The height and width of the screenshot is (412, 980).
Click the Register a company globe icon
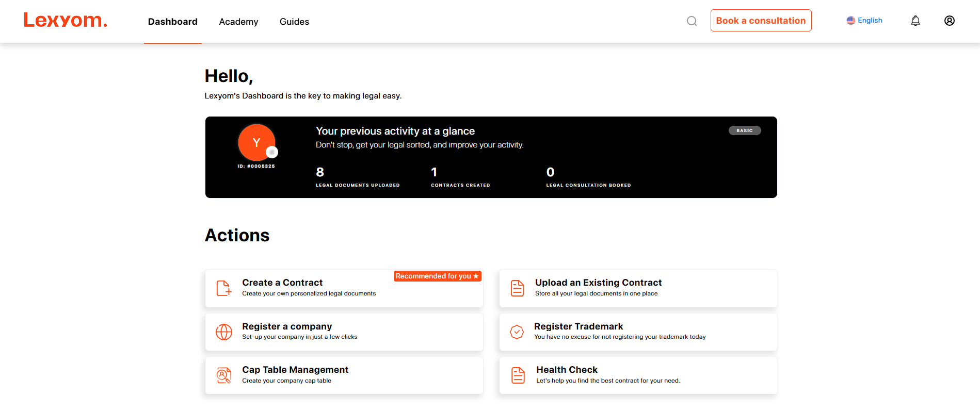[223, 332]
